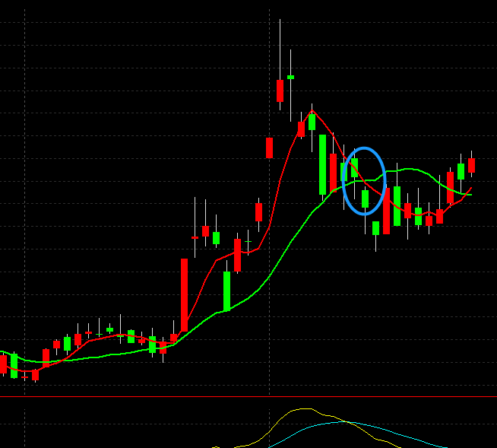Select the leftmost red candle on the chart
This screenshot has width=497, height=448.
click(x=3, y=364)
